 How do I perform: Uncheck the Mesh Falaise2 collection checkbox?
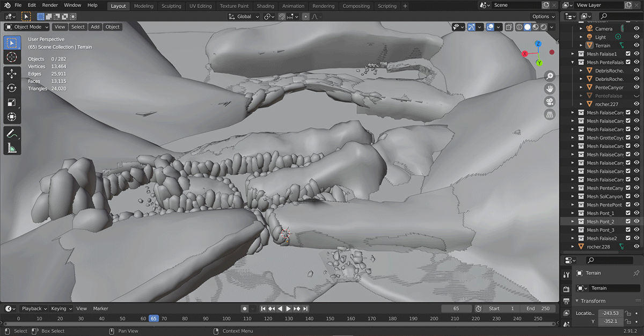click(x=628, y=238)
